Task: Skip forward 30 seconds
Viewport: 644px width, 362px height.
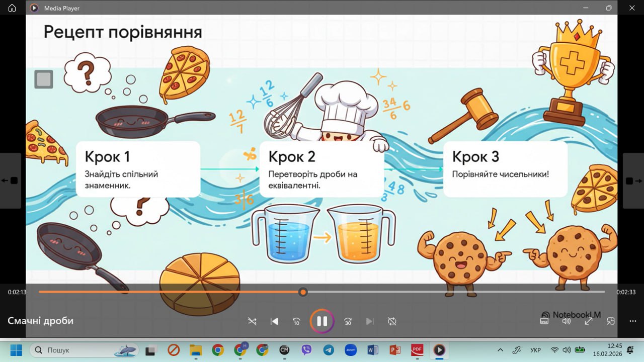Action: (x=348, y=321)
